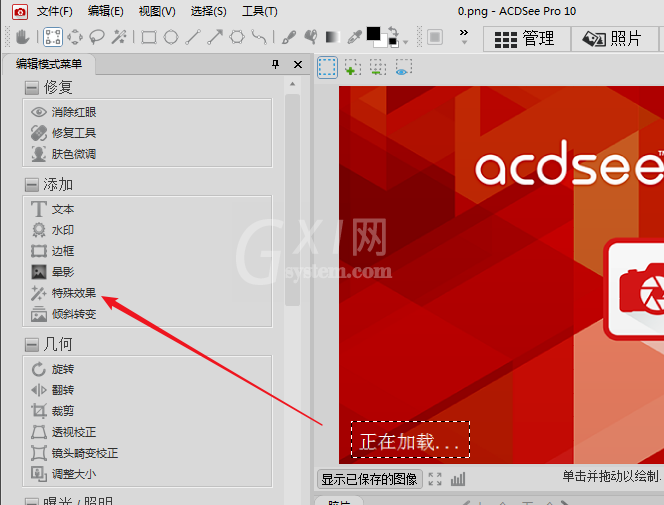The height and width of the screenshot is (505, 664).
Task: Switch to the 管理 mode
Action: pyautogui.click(x=527, y=39)
